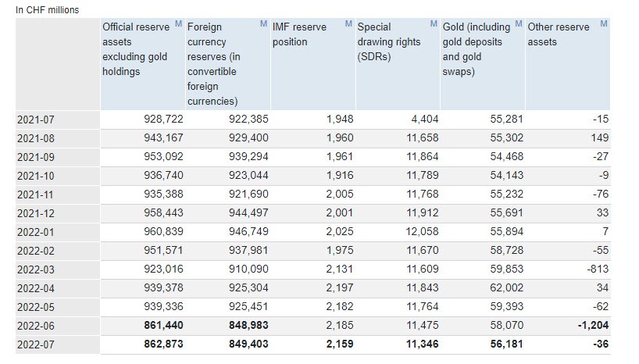
Task: Open the M icon for Special drawing rights
Action: pyautogui.click(x=434, y=23)
